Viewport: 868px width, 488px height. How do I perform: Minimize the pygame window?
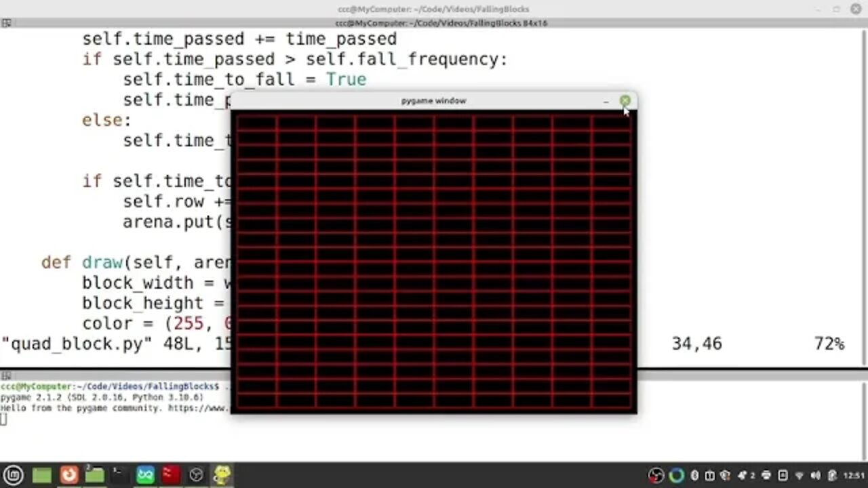[x=606, y=101]
